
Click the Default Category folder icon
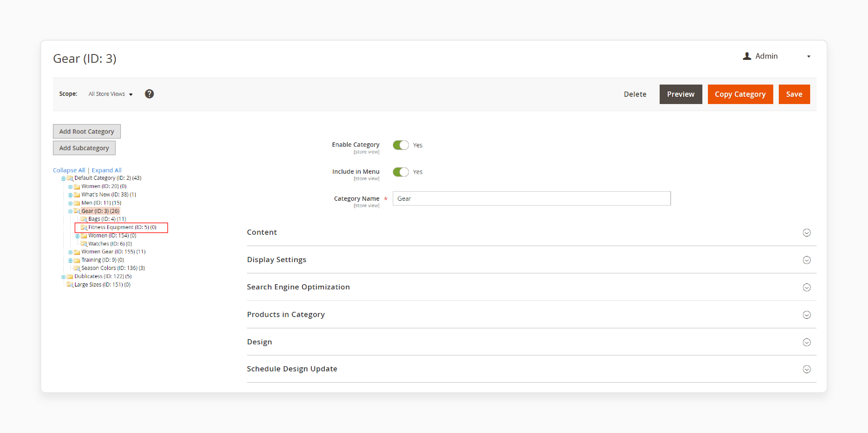70,178
